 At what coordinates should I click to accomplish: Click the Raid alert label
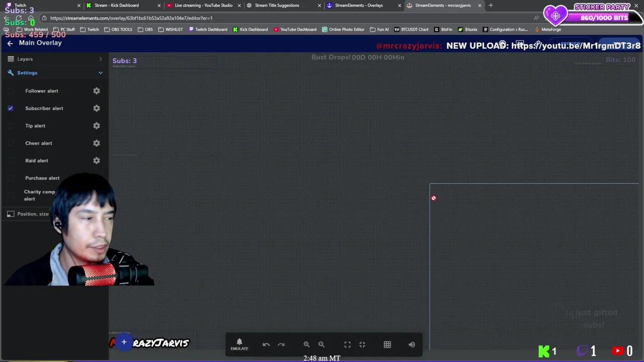click(37, 160)
